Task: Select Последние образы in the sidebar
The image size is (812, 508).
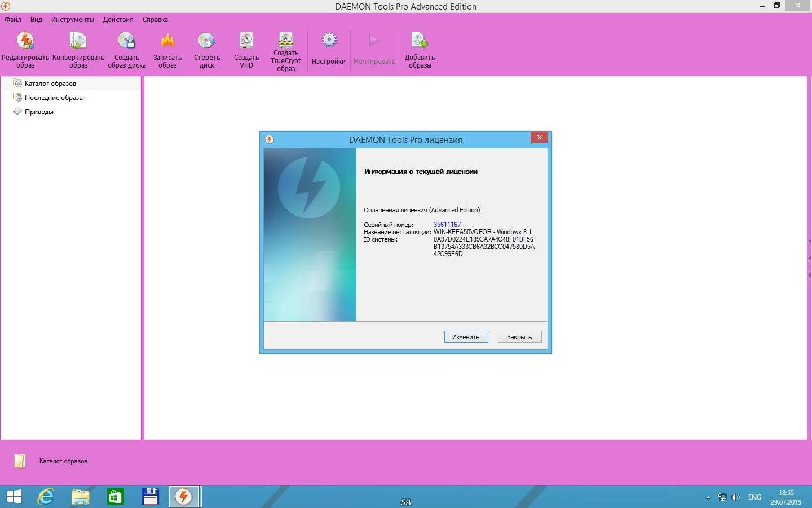Action: click(70, 97)
